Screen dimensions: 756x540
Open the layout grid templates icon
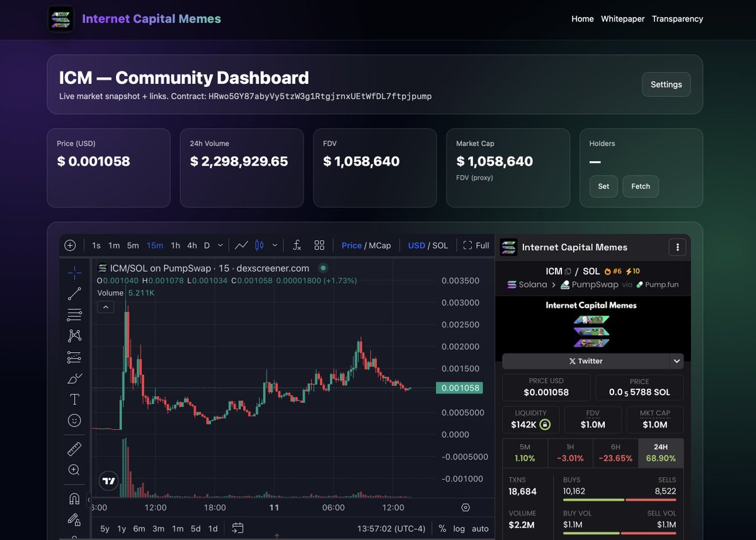319,245
